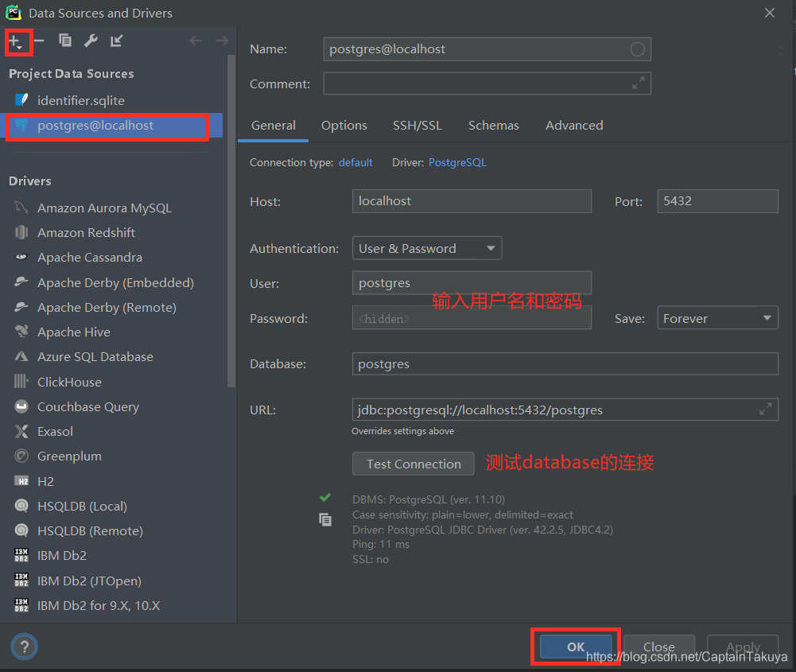Click the PostgreSQL driver link
The height and width of the screenshot is (672, 796).
[x=457, y=162]
